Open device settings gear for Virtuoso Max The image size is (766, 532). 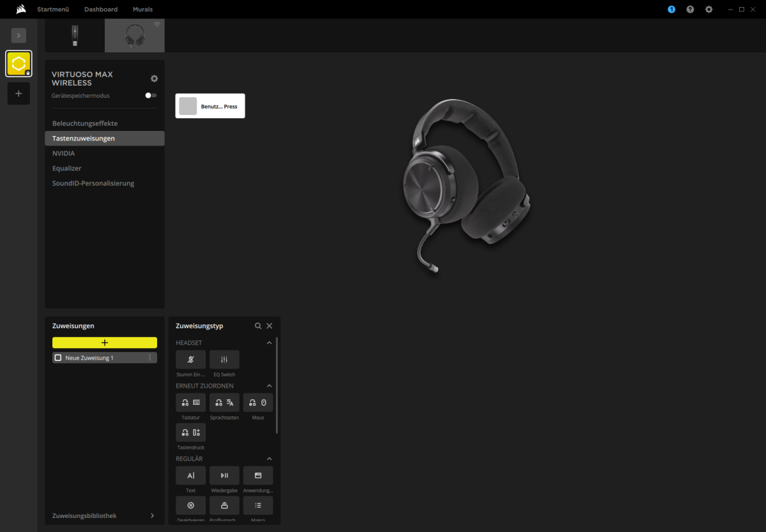pos(155,79)
